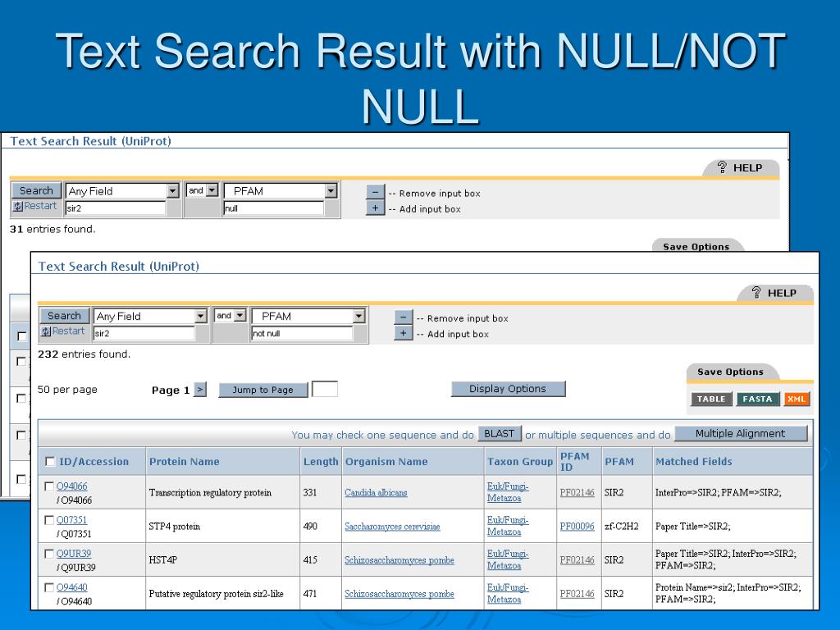Click the 'null' input in back window
Screen dimensions: 840x630
[x=273, y=208]
